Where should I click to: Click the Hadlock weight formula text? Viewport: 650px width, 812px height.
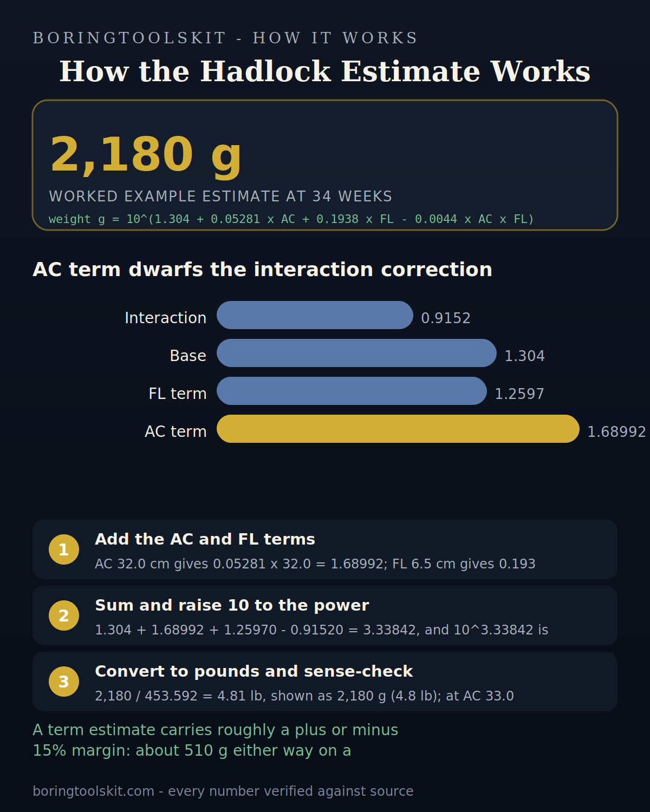(291, 219)
